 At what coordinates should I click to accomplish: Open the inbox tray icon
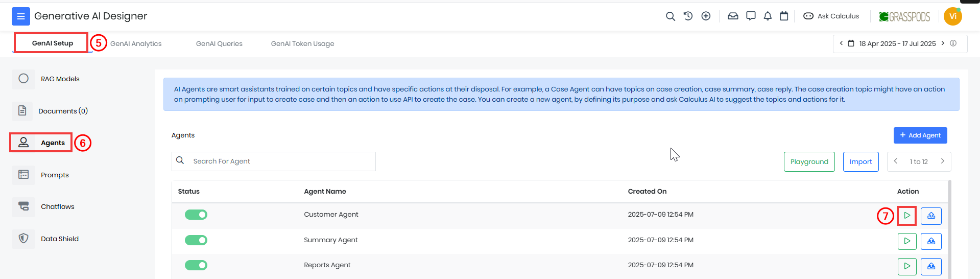[733, 16]
